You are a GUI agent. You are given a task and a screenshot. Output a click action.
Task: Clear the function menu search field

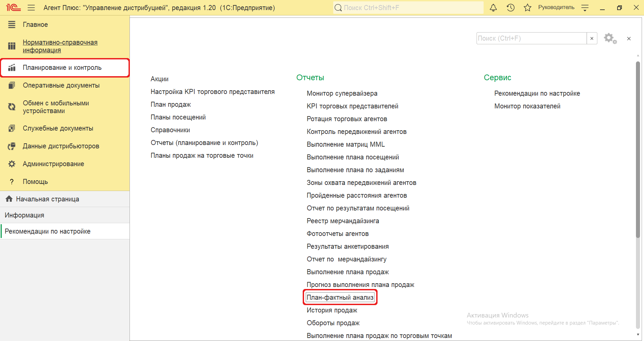coord(592,39)
